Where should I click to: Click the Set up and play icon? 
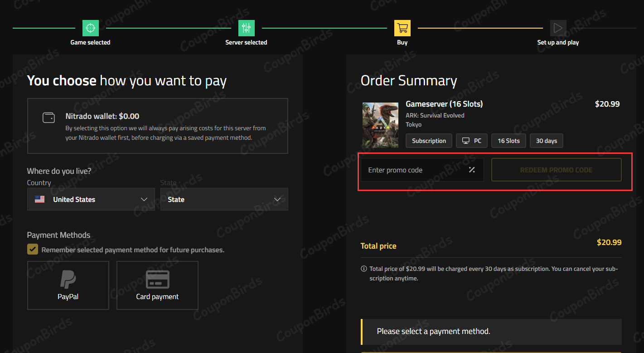tap(558, 28)
